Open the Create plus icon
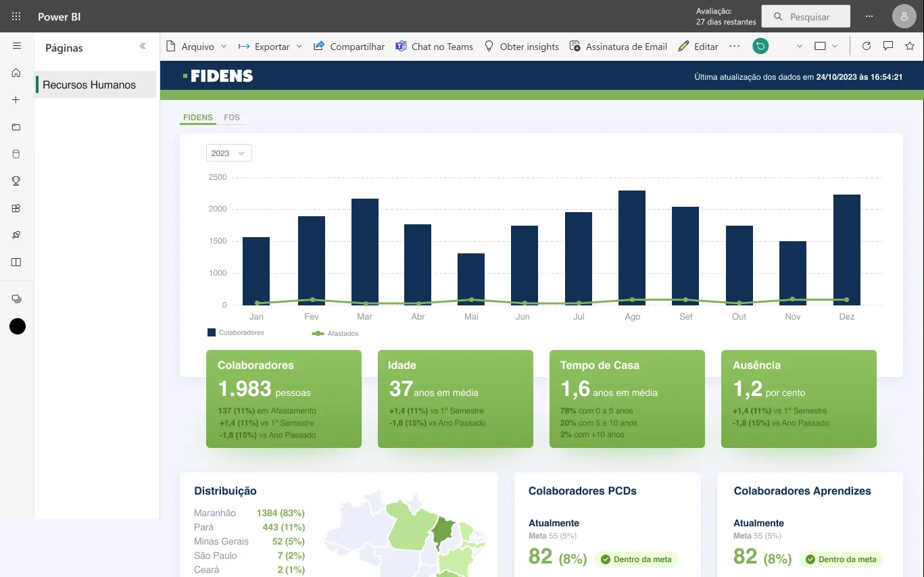This screenshot has height=577, width=924. tap(16, 100)
